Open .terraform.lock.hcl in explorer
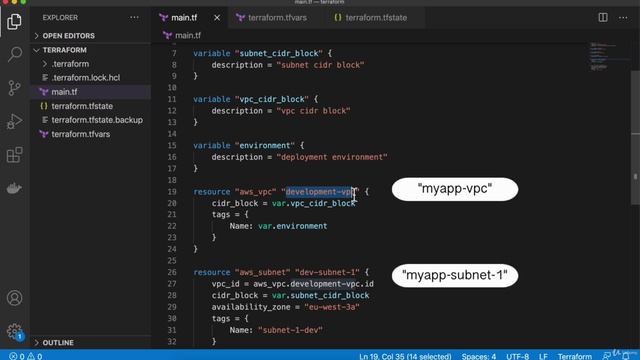The image size is (640, 360). (86, 78)
